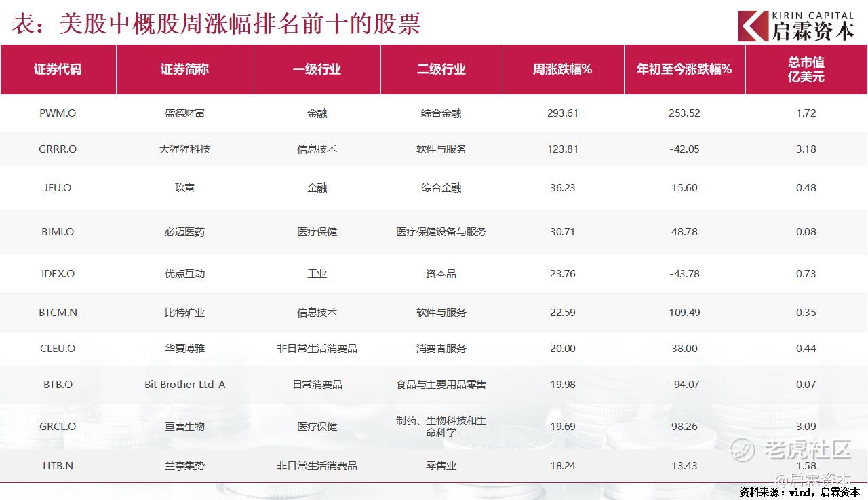Image resolution: width=868 pixels, height=500 pixels.
Task: Click the ticker BTB.O
Action: pos(58,384)
